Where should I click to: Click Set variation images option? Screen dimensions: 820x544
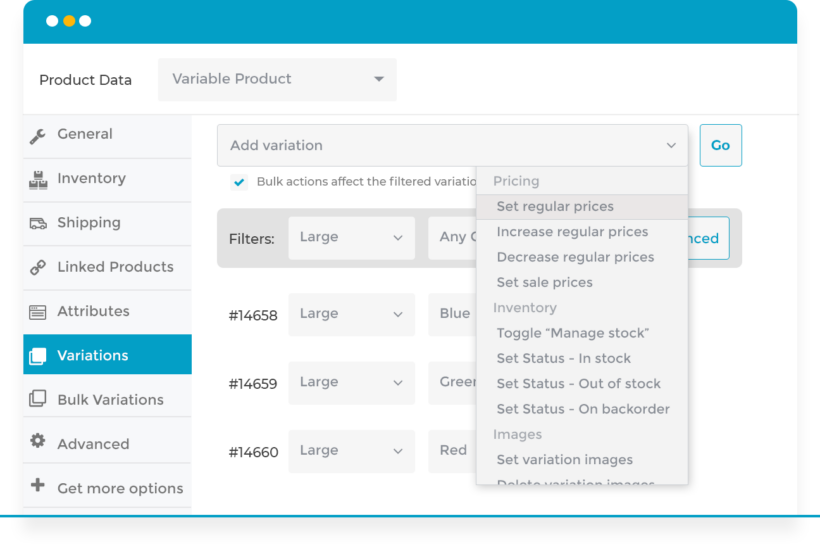[x=564, y=460]
